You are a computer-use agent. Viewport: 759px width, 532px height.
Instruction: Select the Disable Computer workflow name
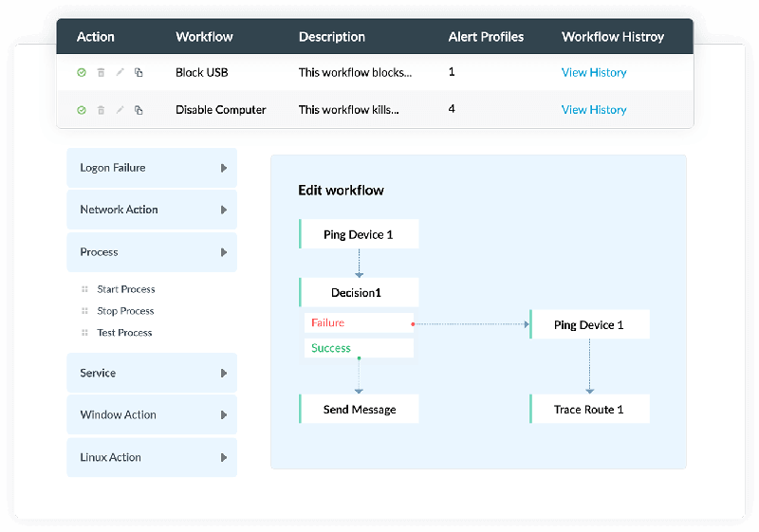tap(221, 110)
